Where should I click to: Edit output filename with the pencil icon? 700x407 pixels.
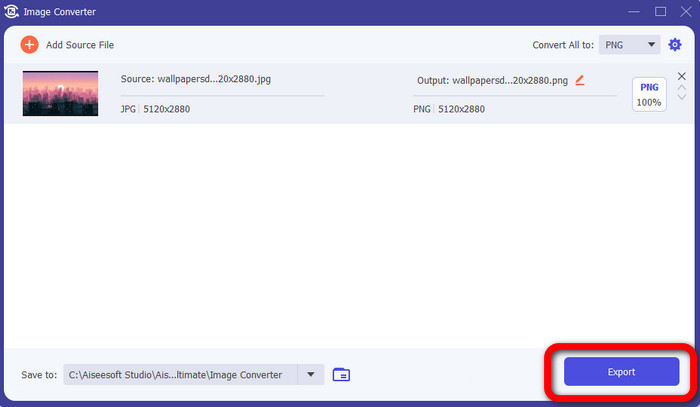579,80
